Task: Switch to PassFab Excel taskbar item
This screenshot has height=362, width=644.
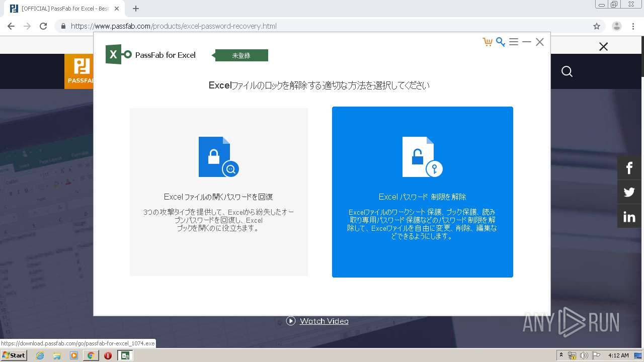Action: [x=125, y=355]
